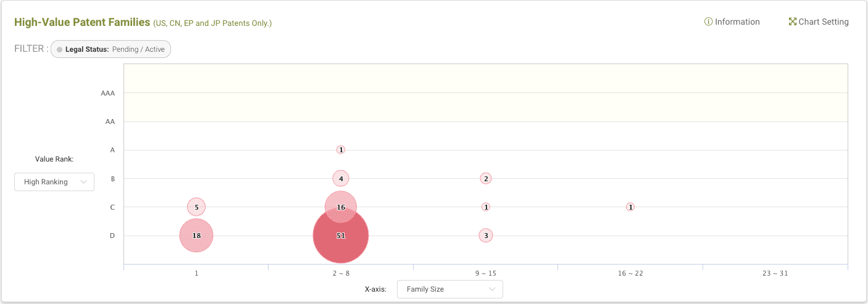Click the bubble with 2 in row B
This screenshot has width=868, height=304.
click(486, 179)
